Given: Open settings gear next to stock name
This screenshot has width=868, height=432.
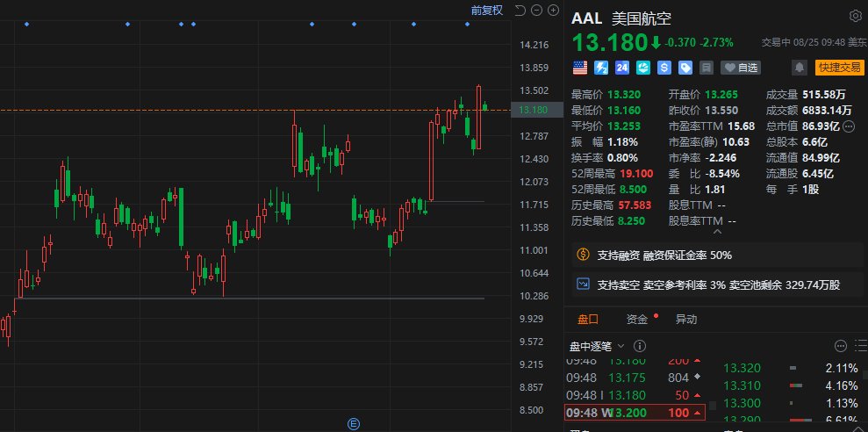Looking at the screenshot, I should 855,16.
